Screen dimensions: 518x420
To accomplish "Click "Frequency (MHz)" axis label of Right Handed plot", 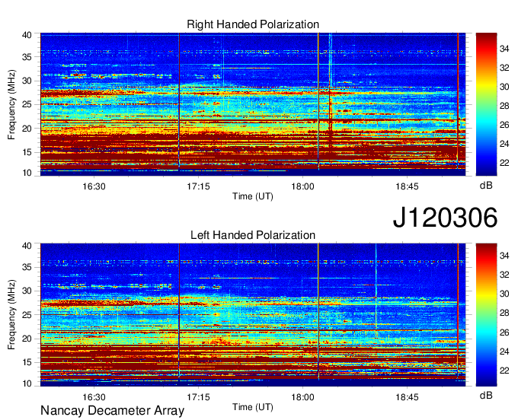I will (11, 104).
